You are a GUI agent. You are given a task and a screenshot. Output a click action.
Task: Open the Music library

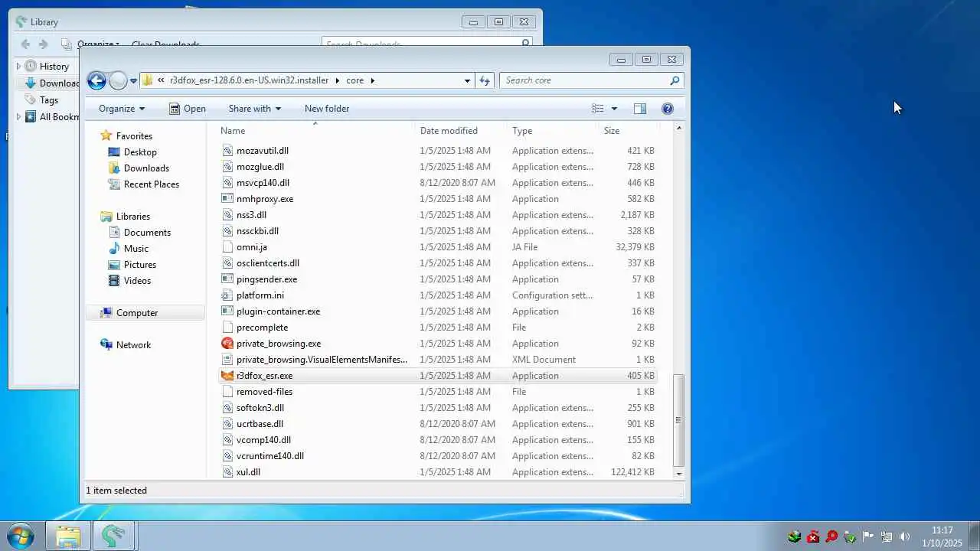click(x=136, y=249)
